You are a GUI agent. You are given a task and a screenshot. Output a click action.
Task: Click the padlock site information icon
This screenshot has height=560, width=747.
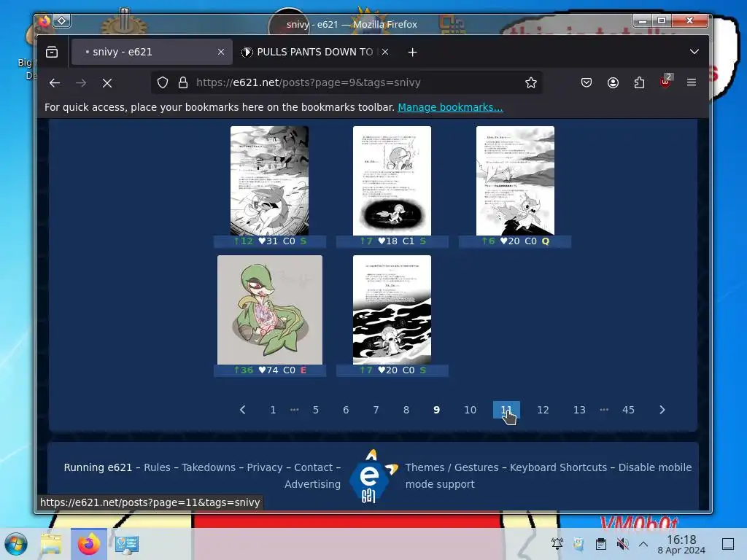(183, 82)
